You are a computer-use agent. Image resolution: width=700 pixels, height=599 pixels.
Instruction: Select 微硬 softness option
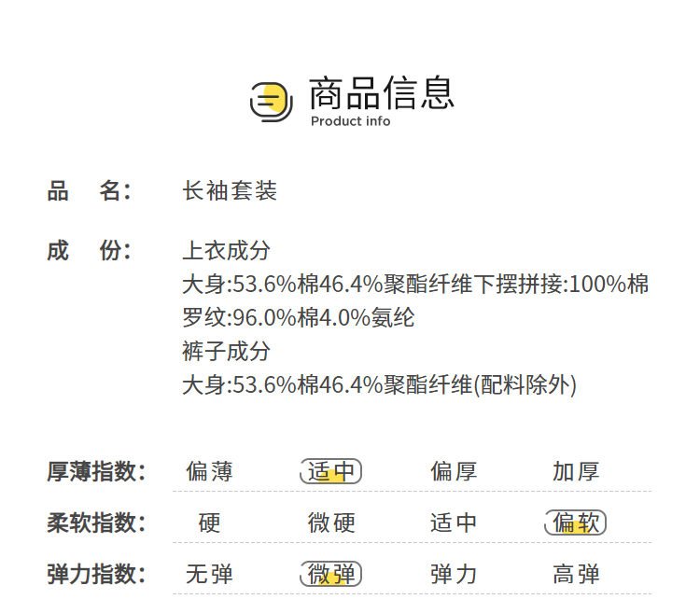tap(331, 522)
